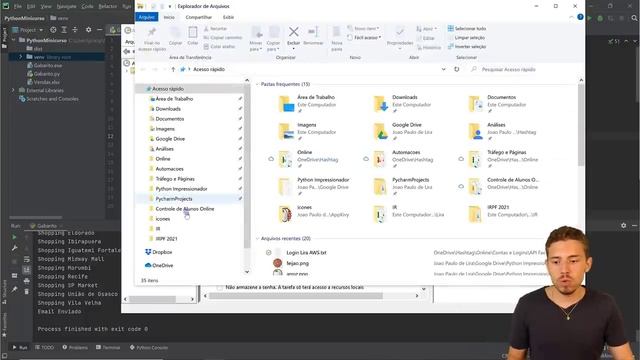
Task: Click Explorer help question mark icon
Action: pos(580,17)
